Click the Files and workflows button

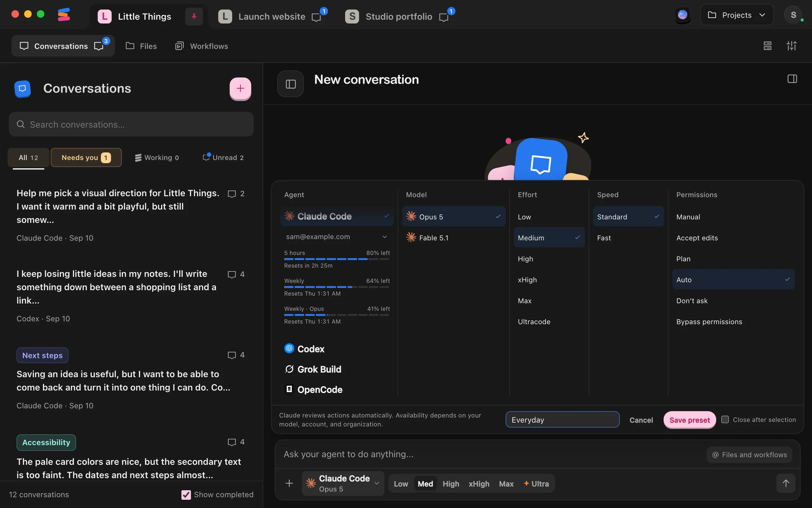point(750,455)
